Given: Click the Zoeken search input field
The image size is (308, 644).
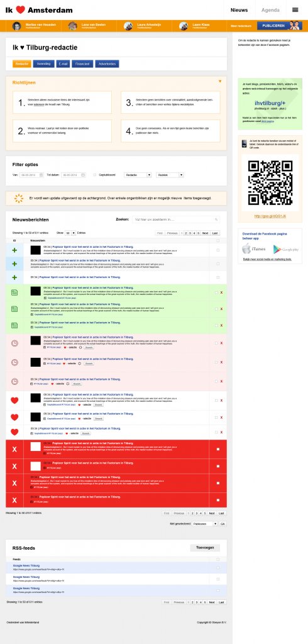Looking at the screenshot, I should point(176,219).
